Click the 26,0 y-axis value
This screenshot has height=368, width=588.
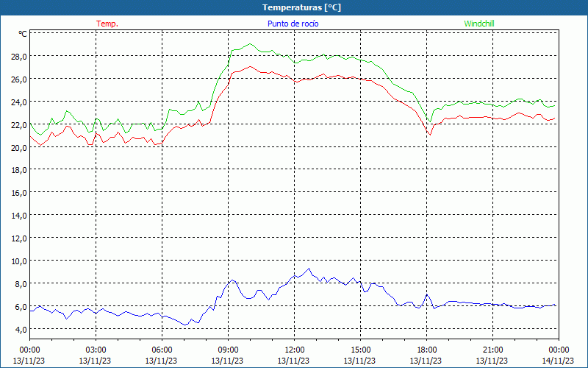click(x=21, y=79)
